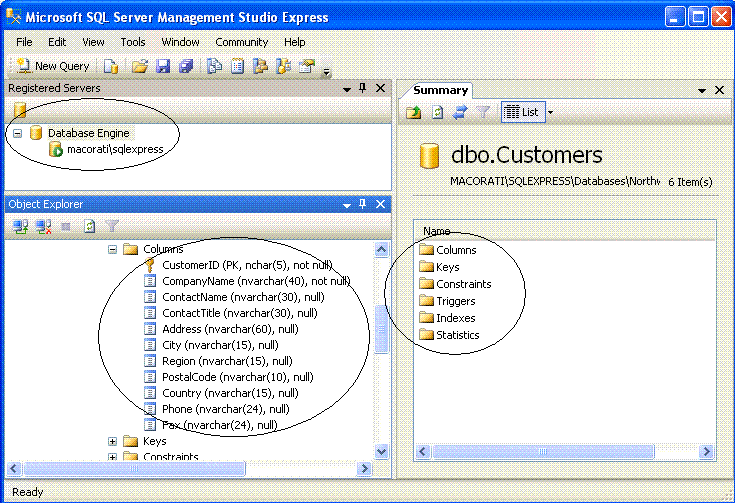Image resolution: width=735 pixels, height=503 pixels.
Task: Click the Synchronize icon in Summary toolbar
Action: click(460, 113)
